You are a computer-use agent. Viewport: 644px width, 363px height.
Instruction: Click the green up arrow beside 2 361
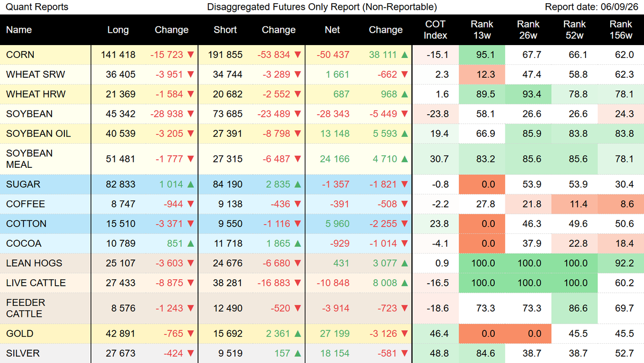tap(297, 334)
